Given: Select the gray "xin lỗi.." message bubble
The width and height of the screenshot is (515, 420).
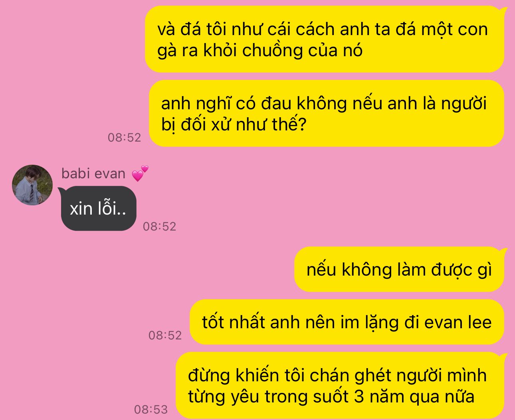Looking at the screenshot, I should click(x=99, y=208).
